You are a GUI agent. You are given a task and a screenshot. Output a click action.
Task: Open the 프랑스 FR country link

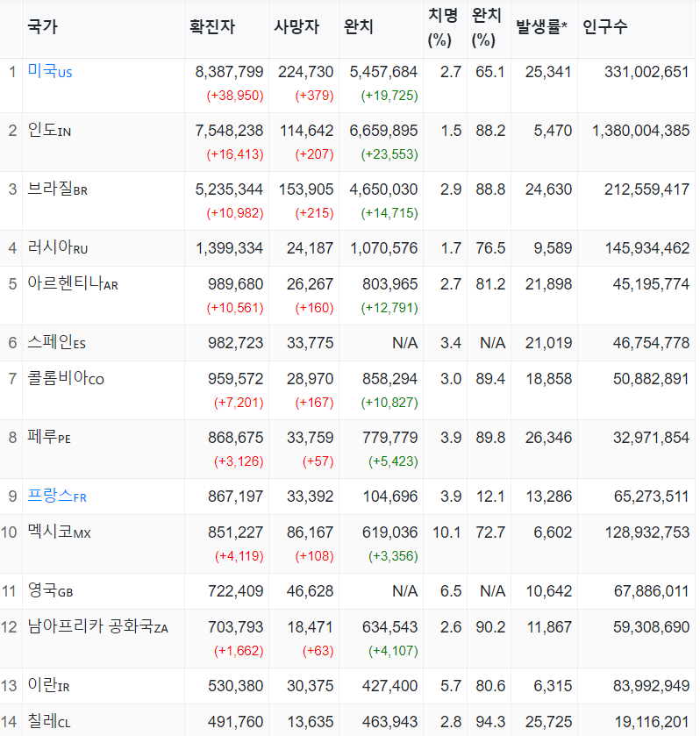[57, 496]
